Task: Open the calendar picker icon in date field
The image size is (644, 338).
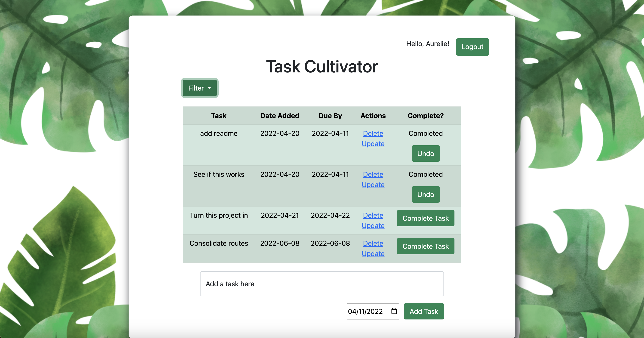Action: point(394,311)
